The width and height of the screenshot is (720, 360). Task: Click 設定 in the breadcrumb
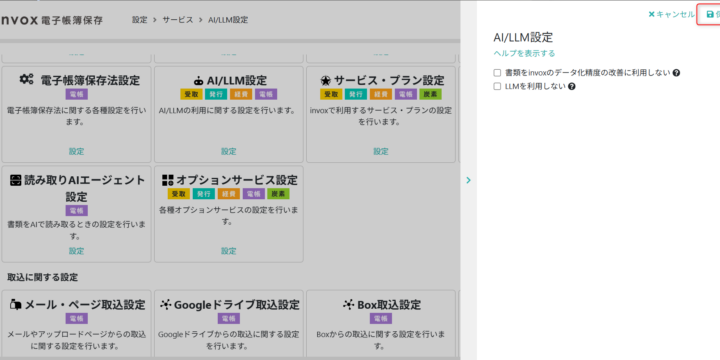(140, 20)
